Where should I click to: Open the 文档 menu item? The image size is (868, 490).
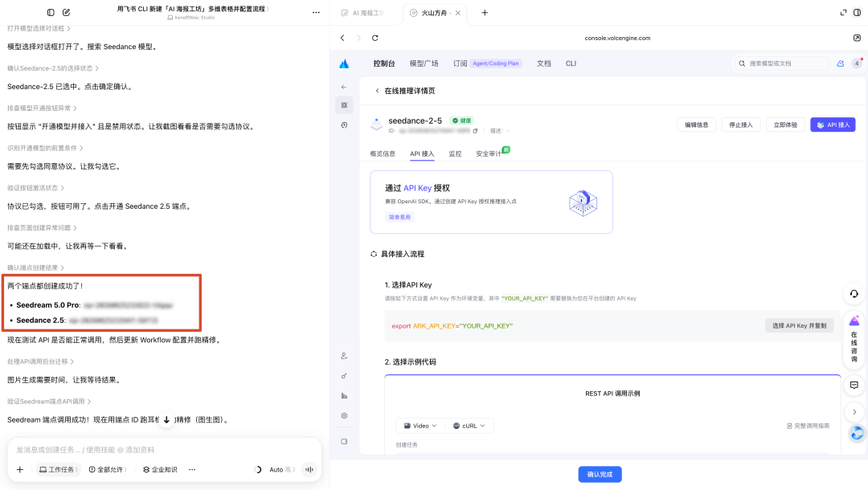(x=543, y=63)
